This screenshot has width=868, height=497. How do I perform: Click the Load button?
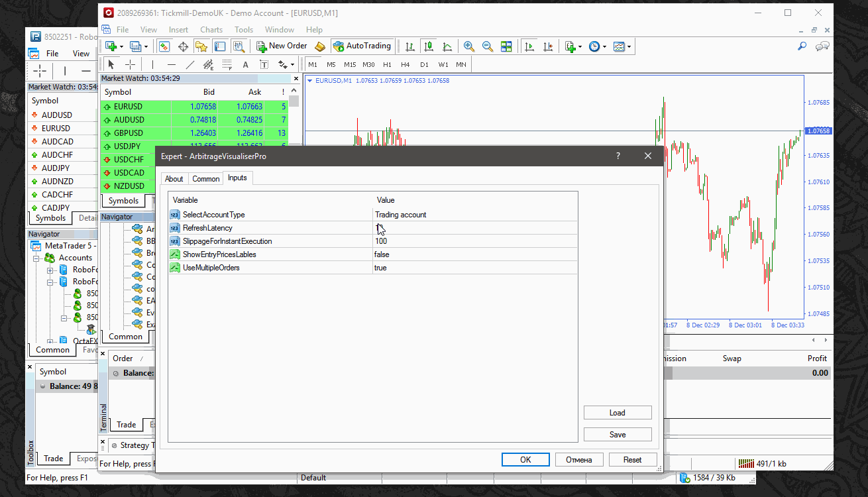click(618, 413)
